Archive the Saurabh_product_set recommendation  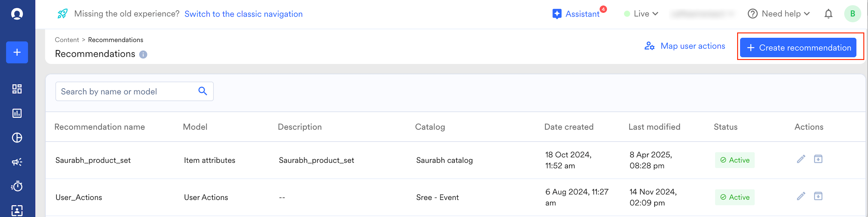[818, 159]
